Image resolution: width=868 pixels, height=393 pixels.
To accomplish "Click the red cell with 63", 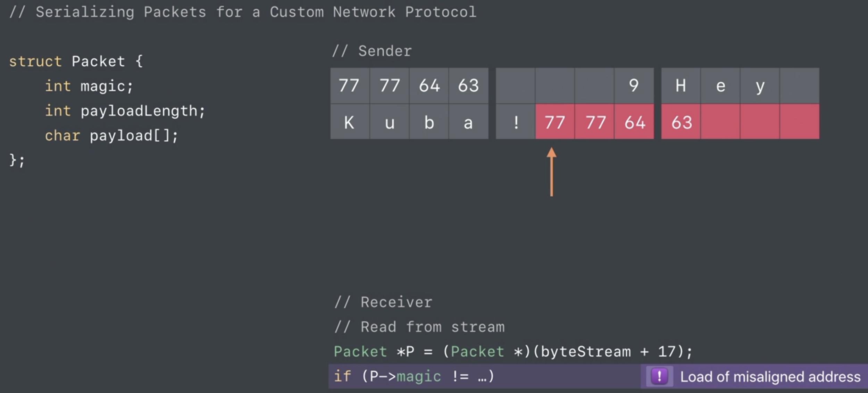I will (x=681, y=122).
